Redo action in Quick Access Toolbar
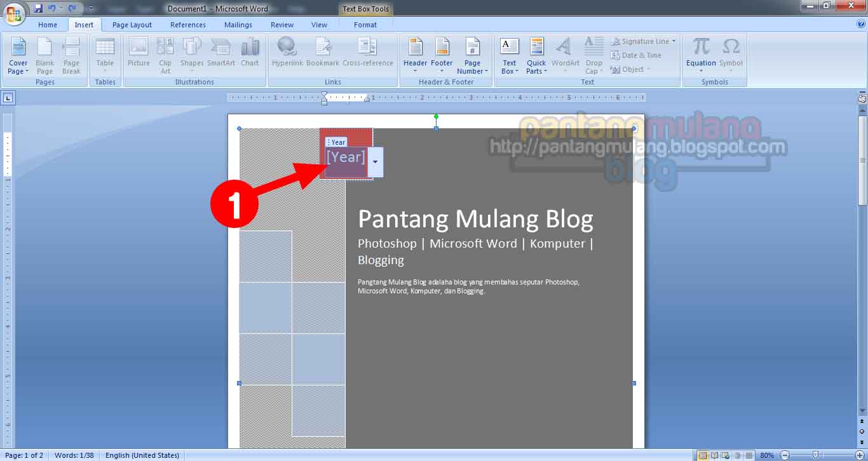This screenshot has width=868, height=461. click(x=72, y=8)
